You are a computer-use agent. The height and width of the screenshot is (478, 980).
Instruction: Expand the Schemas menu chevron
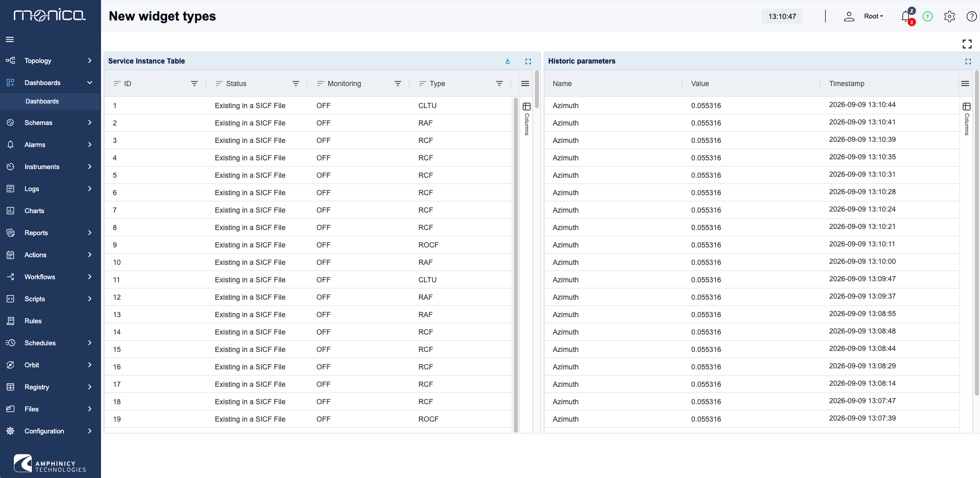[x=90, y=122]
